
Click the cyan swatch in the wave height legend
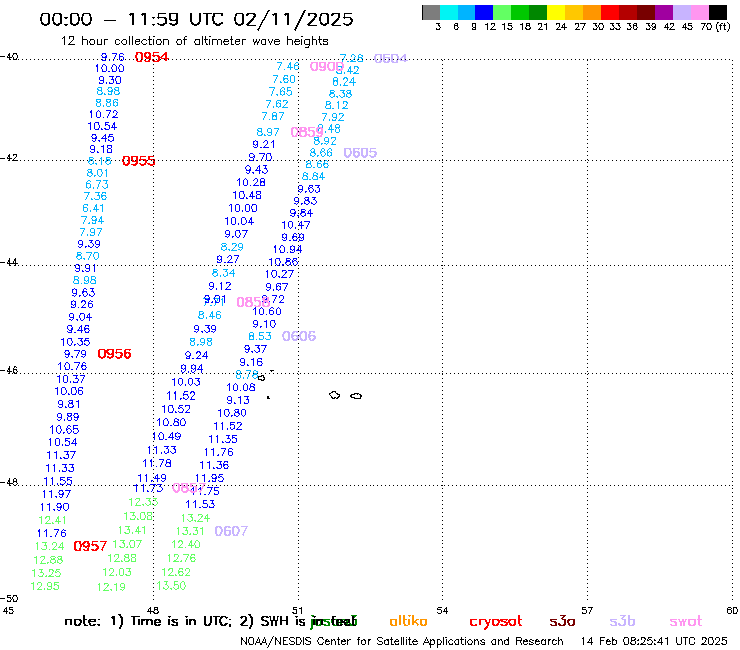(x=448, y=12)
